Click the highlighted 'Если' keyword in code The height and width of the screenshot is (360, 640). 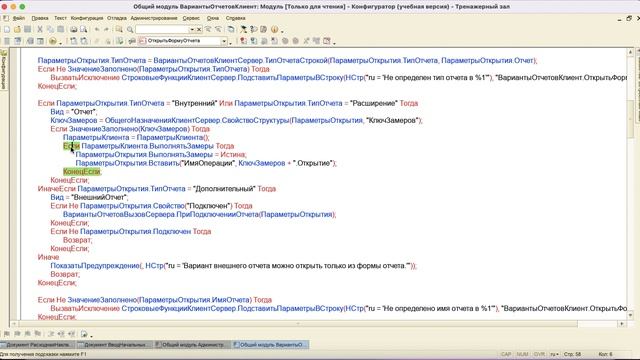click(71, 146)
